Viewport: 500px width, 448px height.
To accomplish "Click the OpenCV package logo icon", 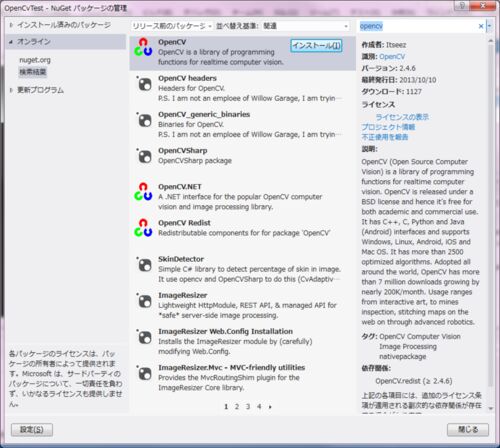I will (143, 47).
